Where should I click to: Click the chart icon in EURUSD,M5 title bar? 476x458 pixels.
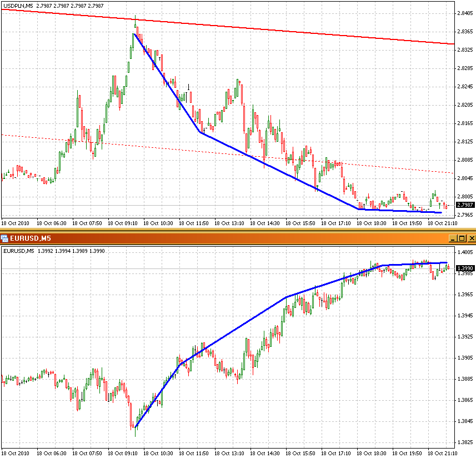4,238
